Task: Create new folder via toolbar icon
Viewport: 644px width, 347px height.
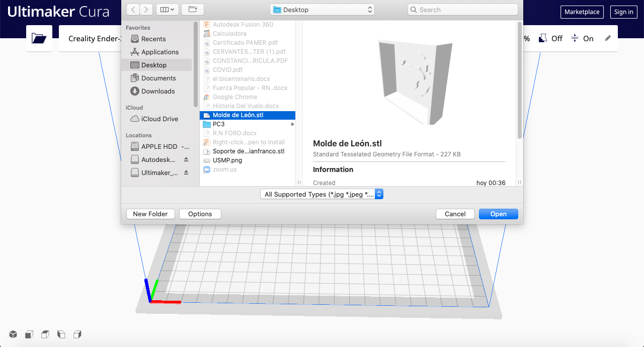Action: (192, 10)
